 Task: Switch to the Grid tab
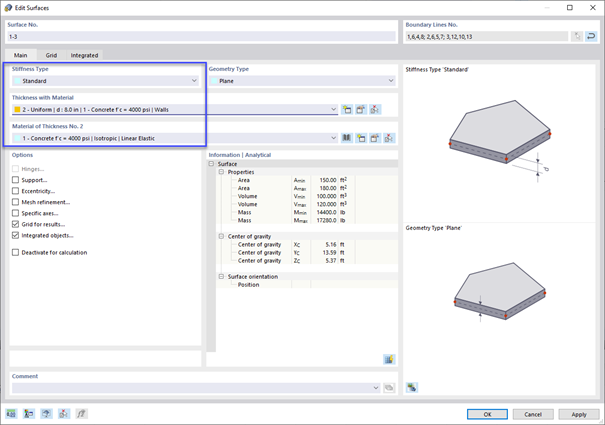point(51,55)
